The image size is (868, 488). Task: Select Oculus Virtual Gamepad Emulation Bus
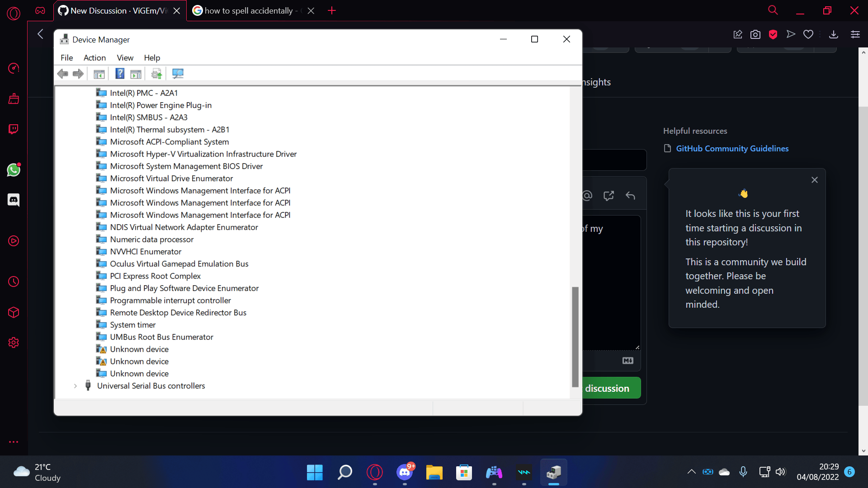(179, 264)
